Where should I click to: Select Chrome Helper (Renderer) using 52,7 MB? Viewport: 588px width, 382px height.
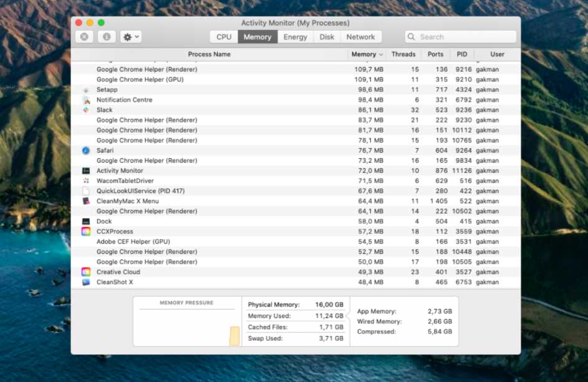296,251
